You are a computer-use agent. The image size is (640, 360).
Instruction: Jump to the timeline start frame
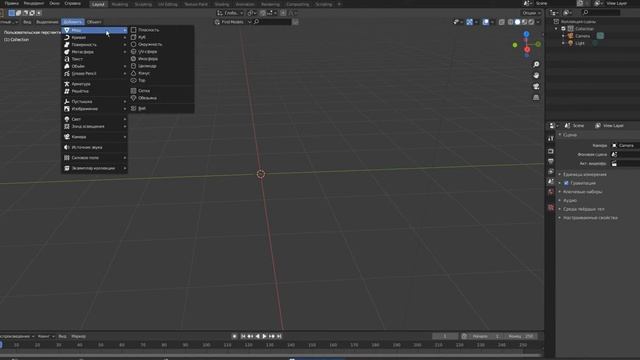pos(243,336)
